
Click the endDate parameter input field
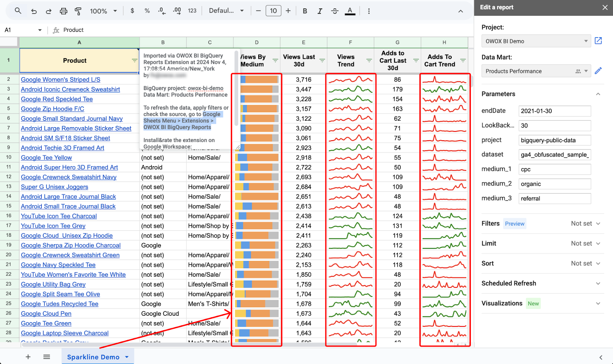[x=554, y=111]
